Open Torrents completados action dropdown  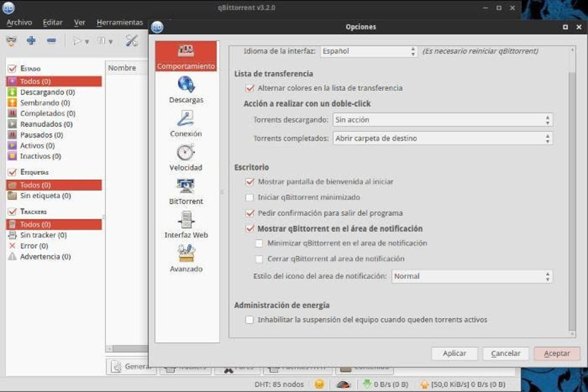(442, 139)
